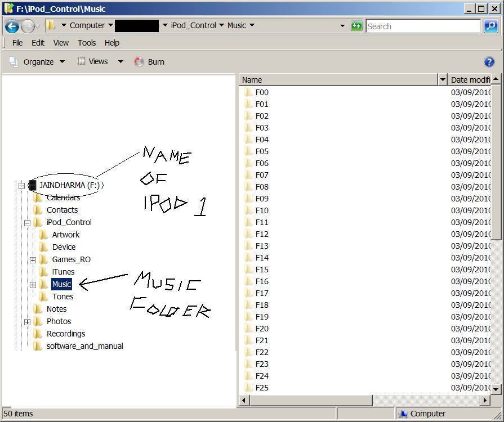This screenshot has height=422, width=504.
Task: Click the Date modified column header
Action: (470, 80)
